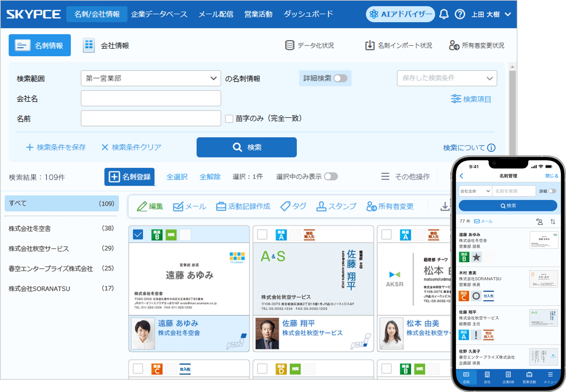The height and width of the screenshot is (392, 566).
Task: Uncheck the 遠藤 あゆみ card checkbox
Action: [138, 235]
